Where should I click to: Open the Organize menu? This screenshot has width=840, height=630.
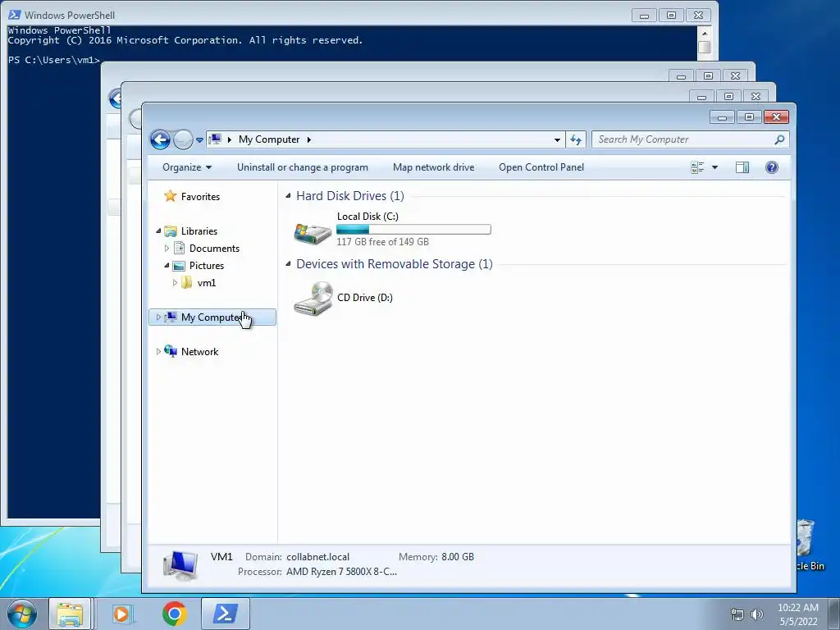pos(187,167)
